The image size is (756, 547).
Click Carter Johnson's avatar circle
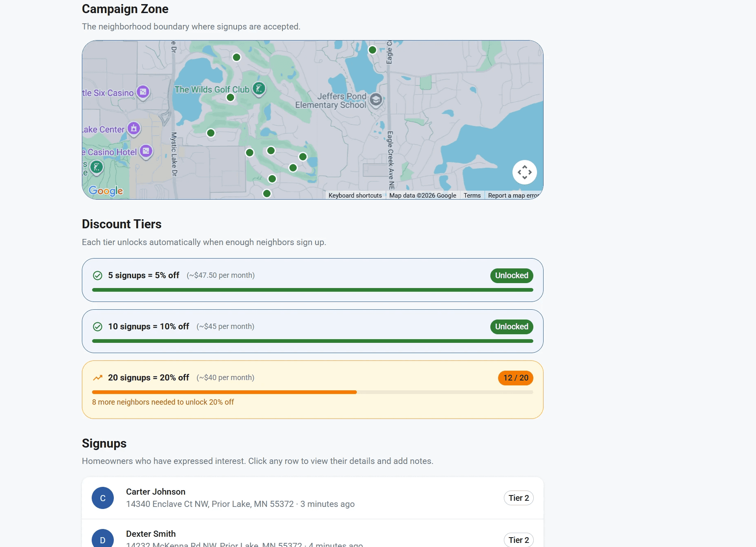click(103, 498)
